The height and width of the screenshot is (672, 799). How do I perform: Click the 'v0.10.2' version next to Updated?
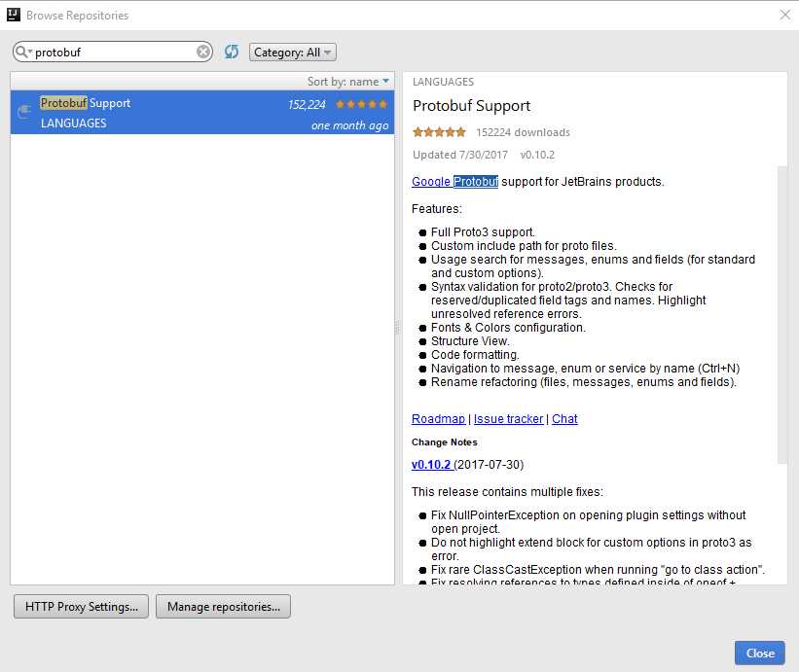[x=537, y=155]
